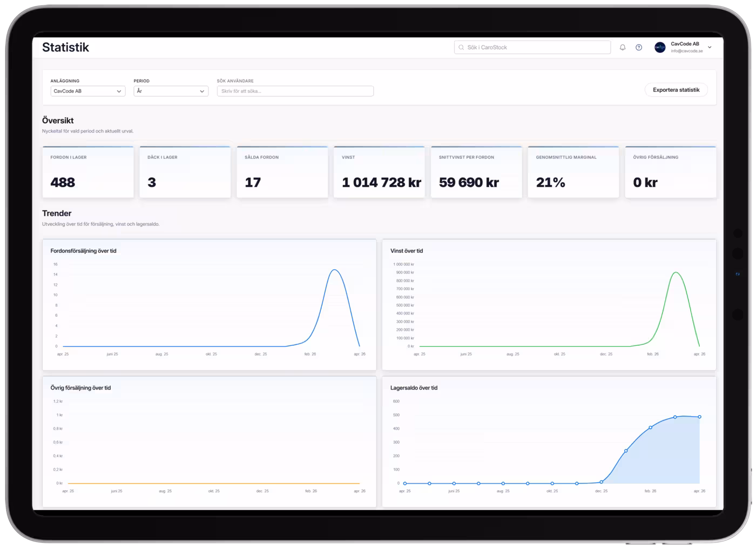
Task: Click last data point in Lagersaldo chart
Action: [x=700, y=417]
